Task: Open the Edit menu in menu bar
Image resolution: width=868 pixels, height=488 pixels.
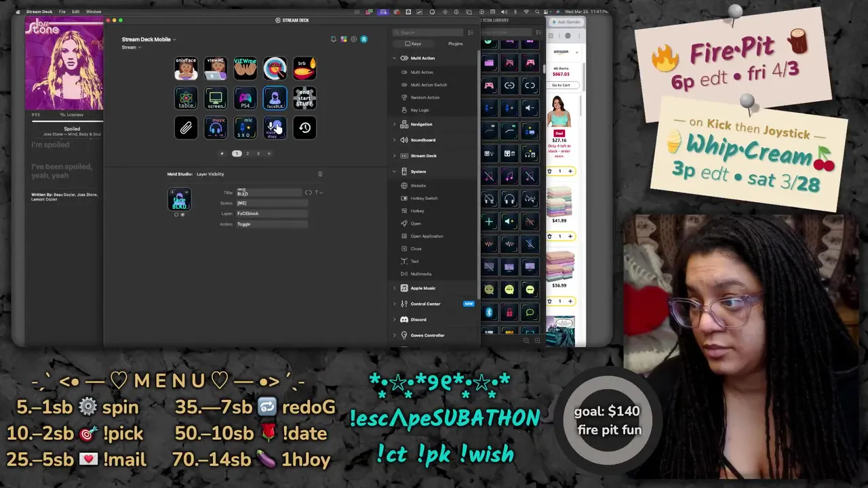Action: coord(75,12)
